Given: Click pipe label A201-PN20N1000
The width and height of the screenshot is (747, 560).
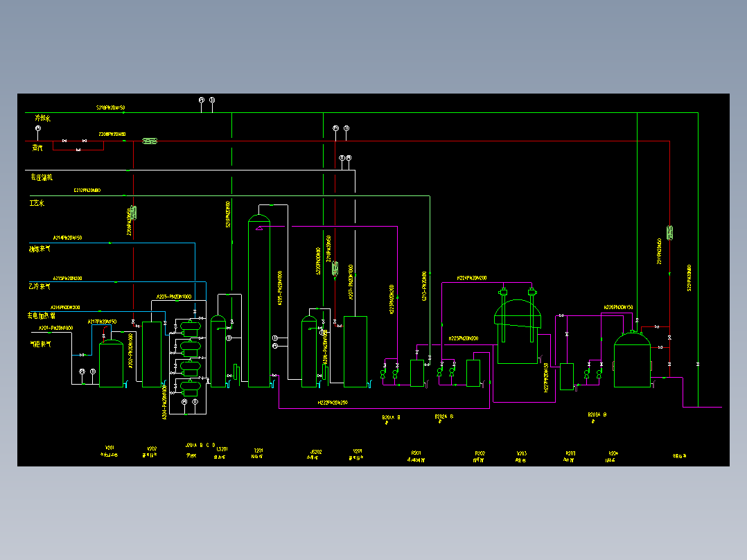Looking at the screenshot, I should point(55,328).
